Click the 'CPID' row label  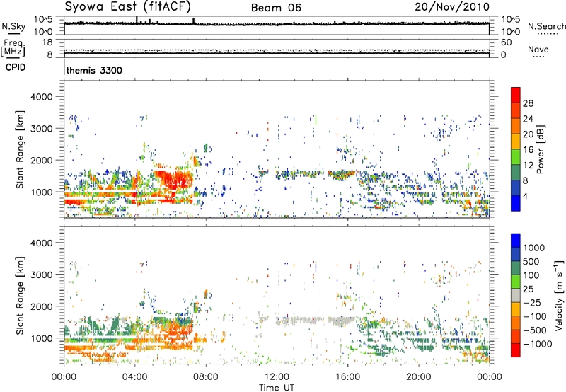pos(16,67)
